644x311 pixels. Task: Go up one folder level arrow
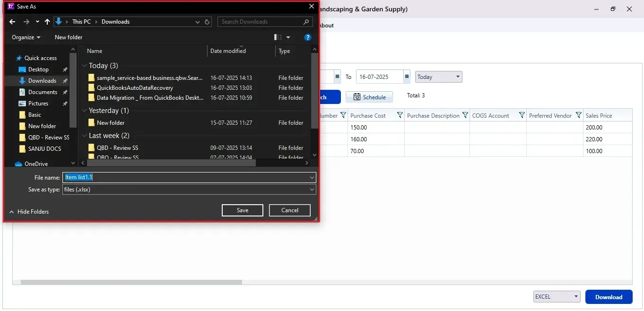click(47, 22)
